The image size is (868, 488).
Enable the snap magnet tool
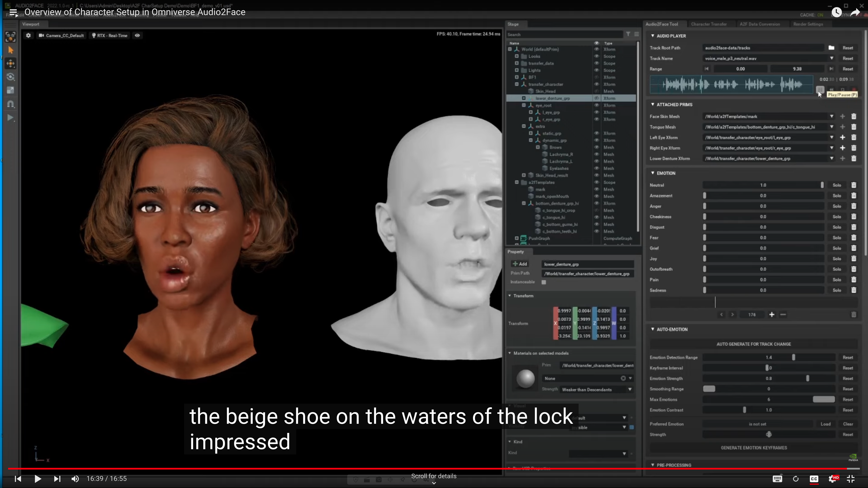click(x=11, y=104)
